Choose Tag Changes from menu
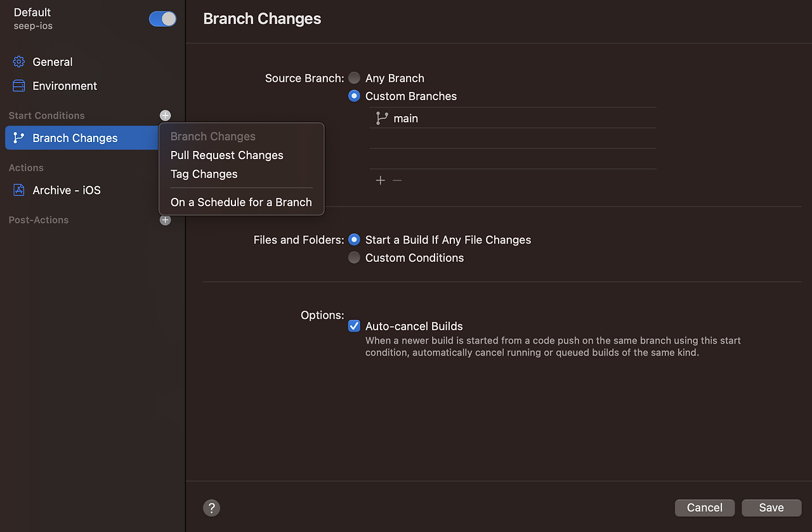812x532 pixels. 204,174
